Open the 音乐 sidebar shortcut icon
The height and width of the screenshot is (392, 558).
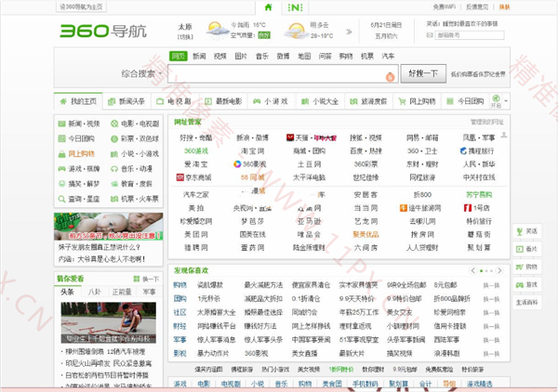pyautogui.click(x=525, y=284)
